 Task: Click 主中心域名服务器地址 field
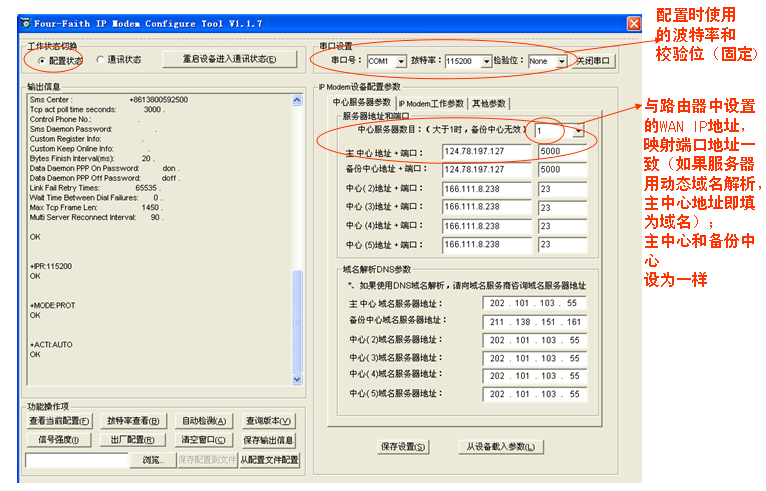[534, 303]
